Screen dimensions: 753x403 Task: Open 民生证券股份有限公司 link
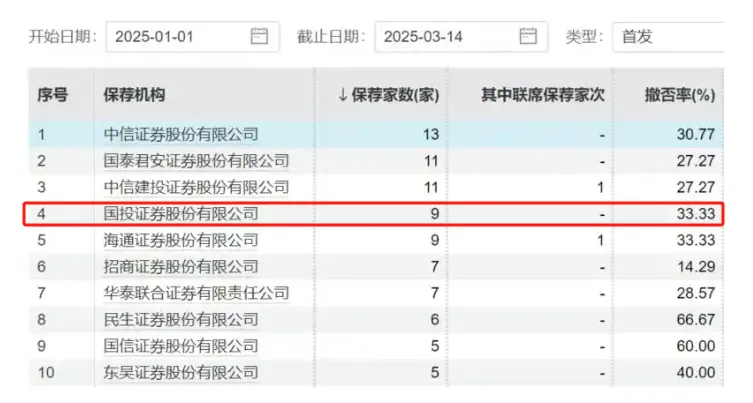tap(181, 319)
